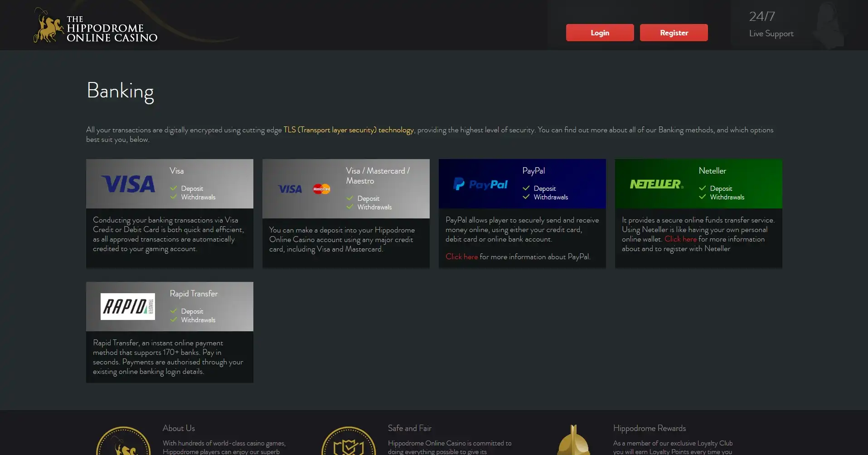868x455 pixels.
Task: Open 24/7 Live Support
Action: tap(771, 24)
